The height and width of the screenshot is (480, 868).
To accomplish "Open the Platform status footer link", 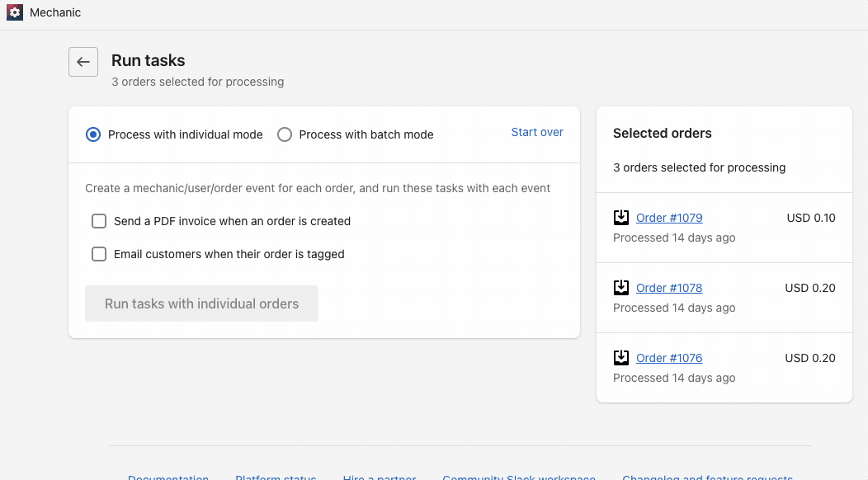I will [x=276, y=477].
